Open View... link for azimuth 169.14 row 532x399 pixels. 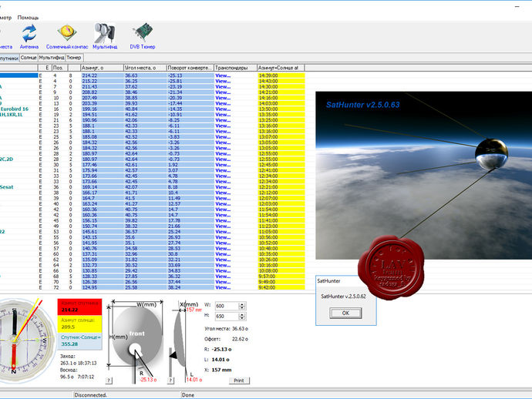click(223, 187)
